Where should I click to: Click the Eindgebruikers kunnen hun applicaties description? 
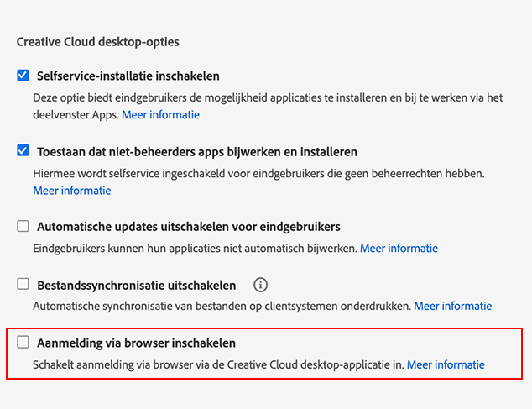(x=195, y=249)
